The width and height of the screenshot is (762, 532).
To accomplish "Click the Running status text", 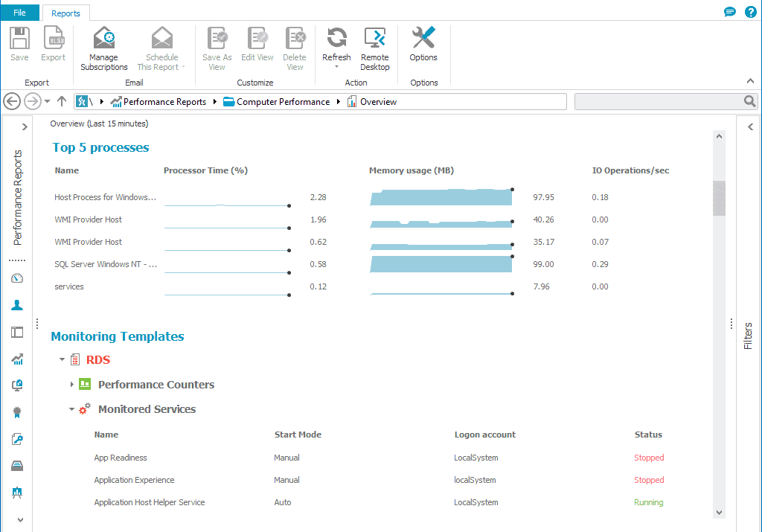I will (648, 502).
